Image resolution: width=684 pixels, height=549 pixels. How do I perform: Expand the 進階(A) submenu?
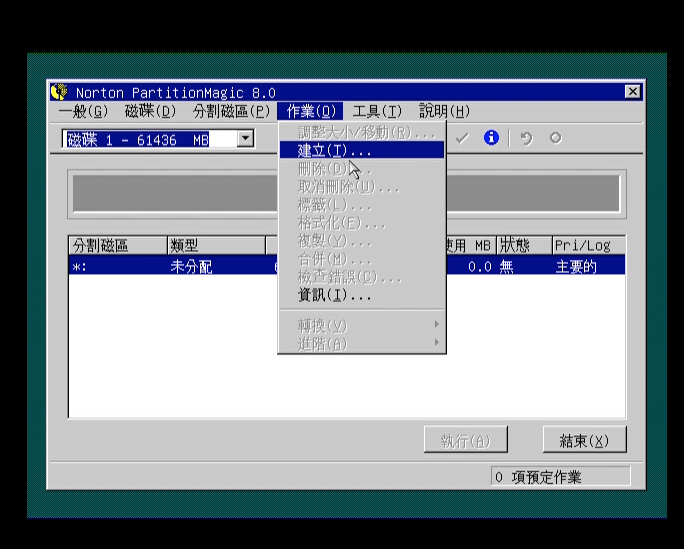pyautogui.click(x=362, y=344)
